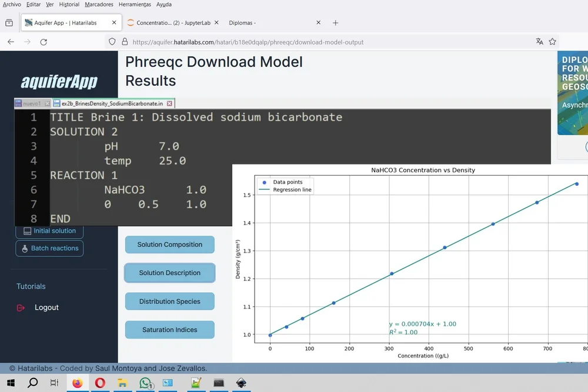
Task: Click the Saturation Indices button
Action: [x=169, y=330]
